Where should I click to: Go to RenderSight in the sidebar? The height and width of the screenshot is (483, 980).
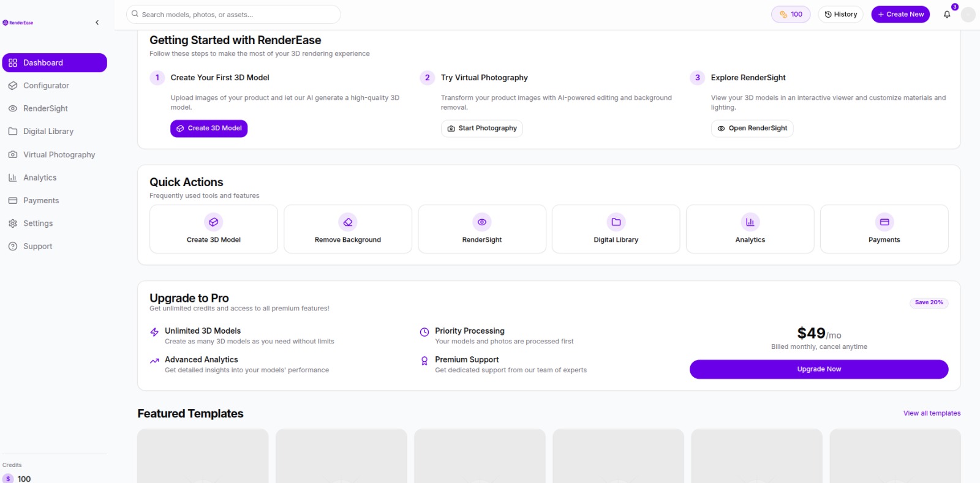click(55, 108)
